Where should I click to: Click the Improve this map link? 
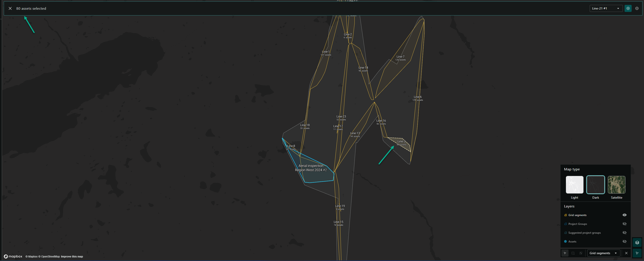click(72, 257)
